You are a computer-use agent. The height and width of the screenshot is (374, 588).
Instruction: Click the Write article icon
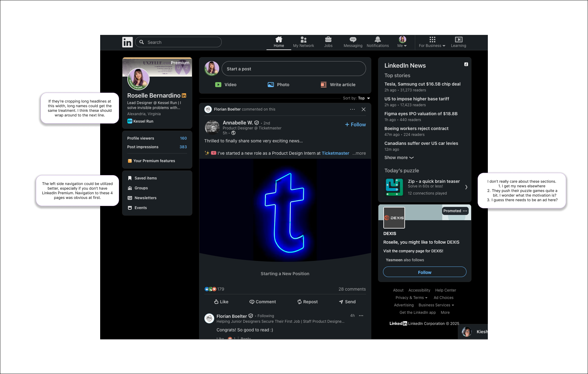tap(324, 85)
